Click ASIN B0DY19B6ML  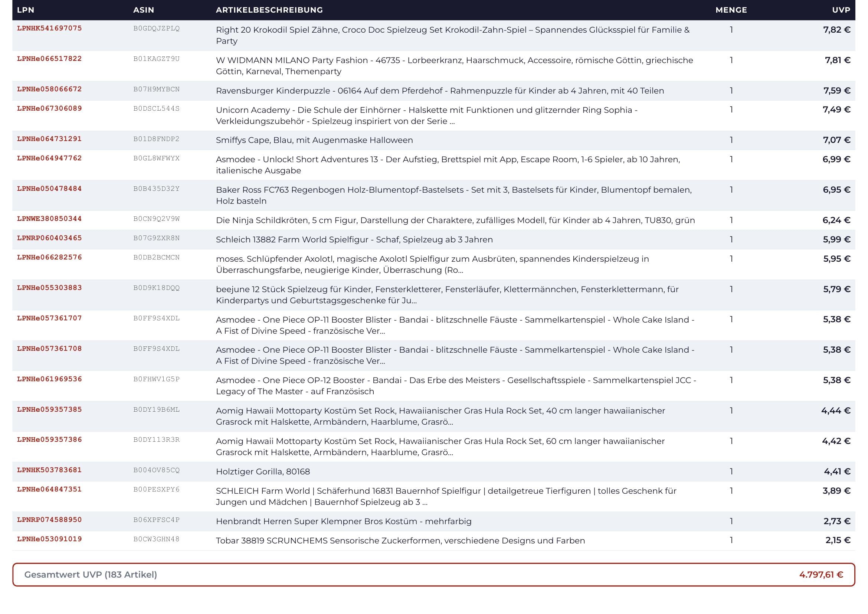[x=157, y=409]
